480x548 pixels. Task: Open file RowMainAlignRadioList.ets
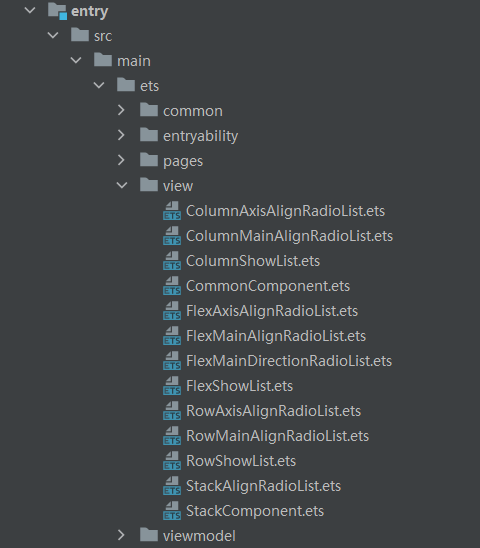[x=277, y=436]
